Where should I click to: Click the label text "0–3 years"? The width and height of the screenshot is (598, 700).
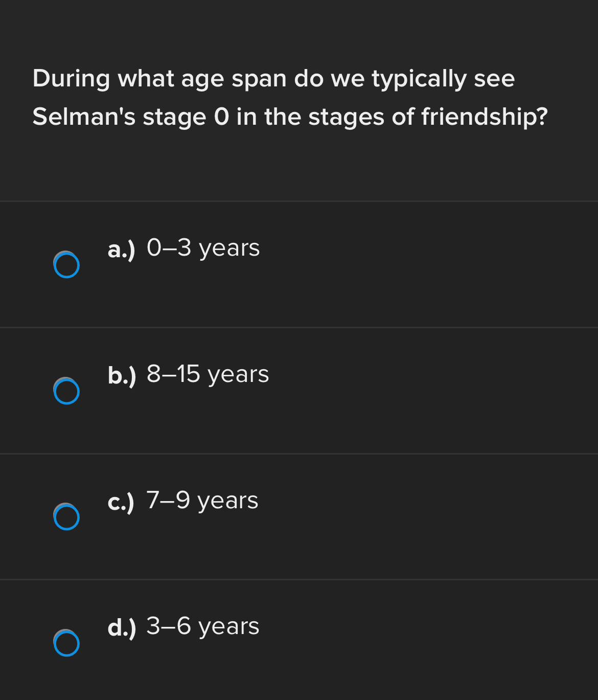pyautogui.click(x=203, y=248)
